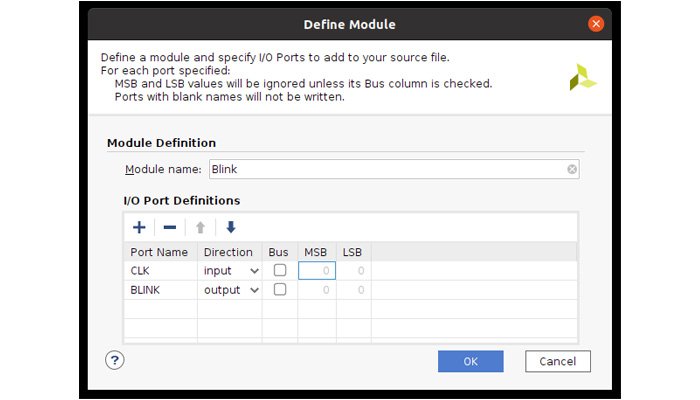Open help with the question mark icon
This screenshot has width=700, height=400.
click(x=115, y=360)
